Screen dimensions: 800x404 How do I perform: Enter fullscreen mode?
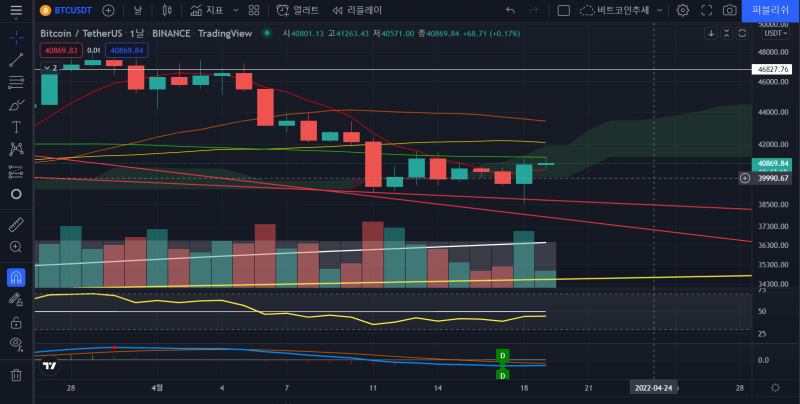pyautogui.click(x=706, y=10)
